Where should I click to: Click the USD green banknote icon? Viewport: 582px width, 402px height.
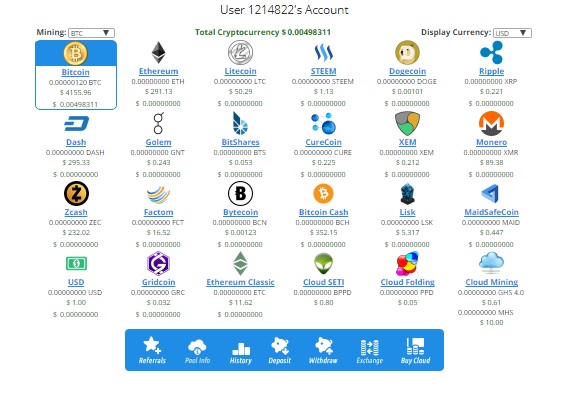point(76,264)
